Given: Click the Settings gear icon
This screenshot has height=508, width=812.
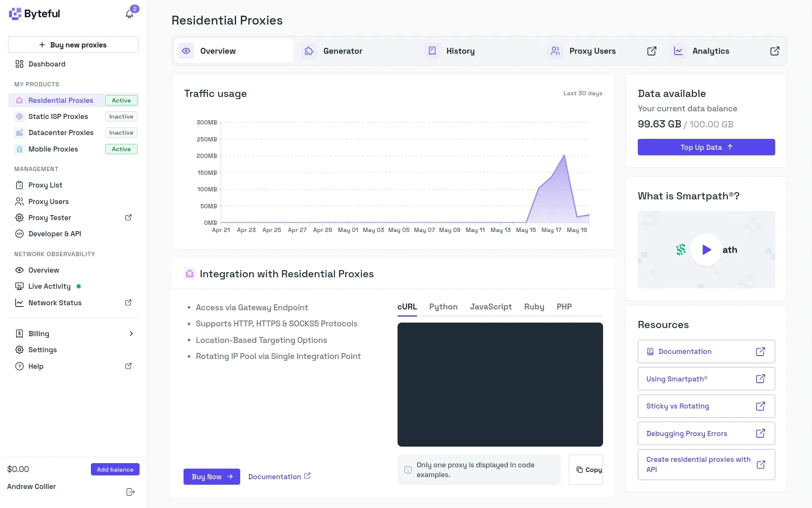Looking at the screenshot, I should coord(19,350).
